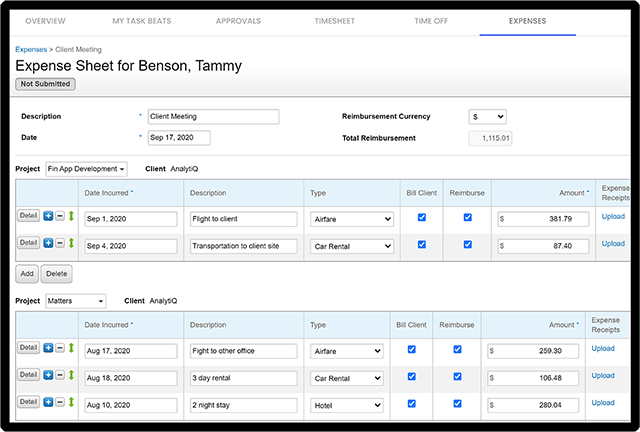Viewport: 640px width, 432px height.
Task: Uncheck Reimburse for Flight to client
Action: [468, 217]
